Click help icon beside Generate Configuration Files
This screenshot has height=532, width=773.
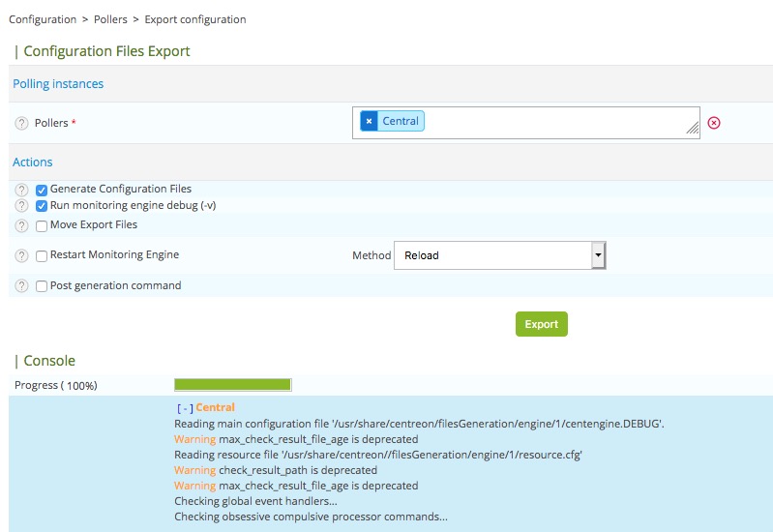point(21,191)
